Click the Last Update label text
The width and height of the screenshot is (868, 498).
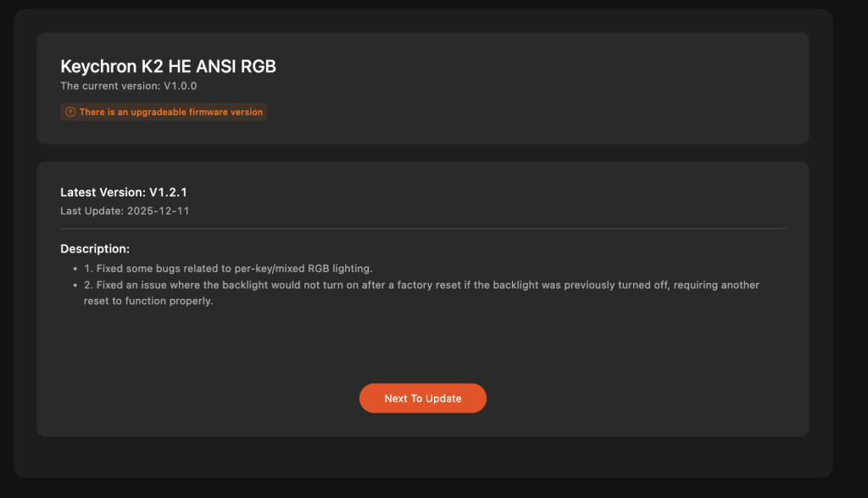92,211
